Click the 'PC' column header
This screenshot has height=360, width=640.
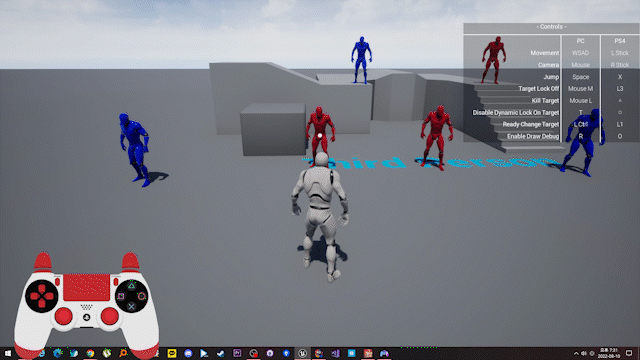click(580, 41)
